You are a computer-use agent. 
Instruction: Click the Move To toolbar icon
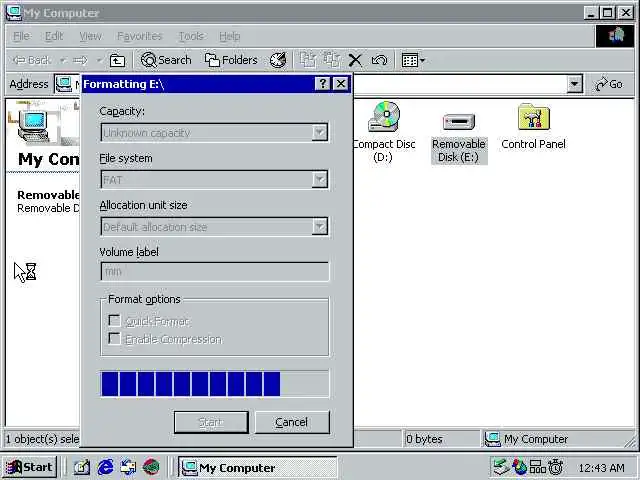pyautogui.click(x=308, y=60)
